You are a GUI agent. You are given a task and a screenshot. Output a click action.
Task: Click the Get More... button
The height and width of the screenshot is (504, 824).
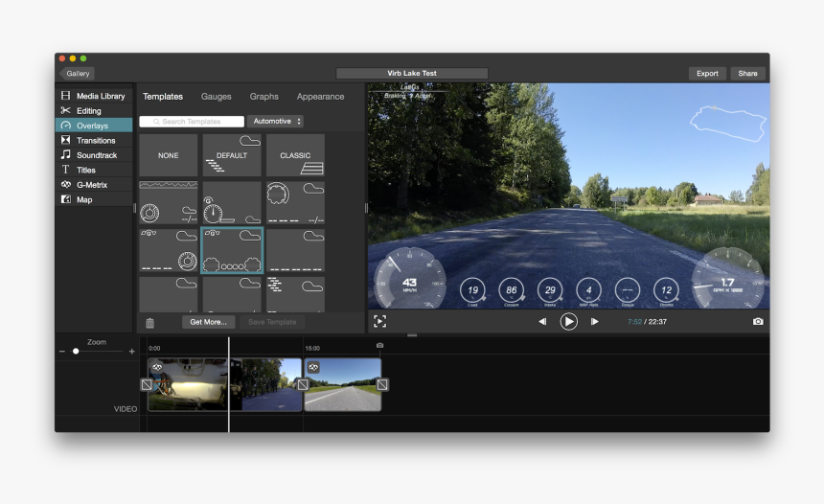(x=209, y=322)
